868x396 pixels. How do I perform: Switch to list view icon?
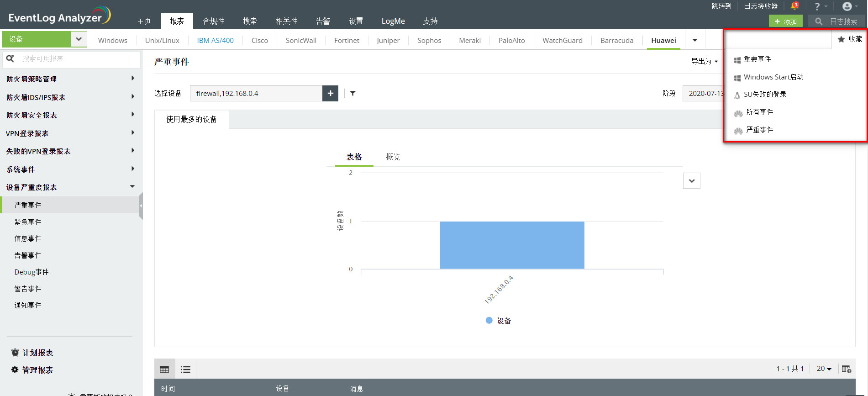pyautogui.click(x=185, y=370)
